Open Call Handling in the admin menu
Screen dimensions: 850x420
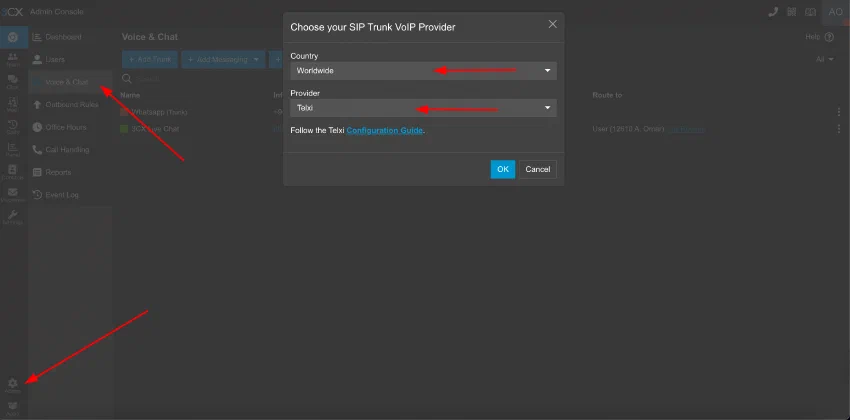(70, 150)
